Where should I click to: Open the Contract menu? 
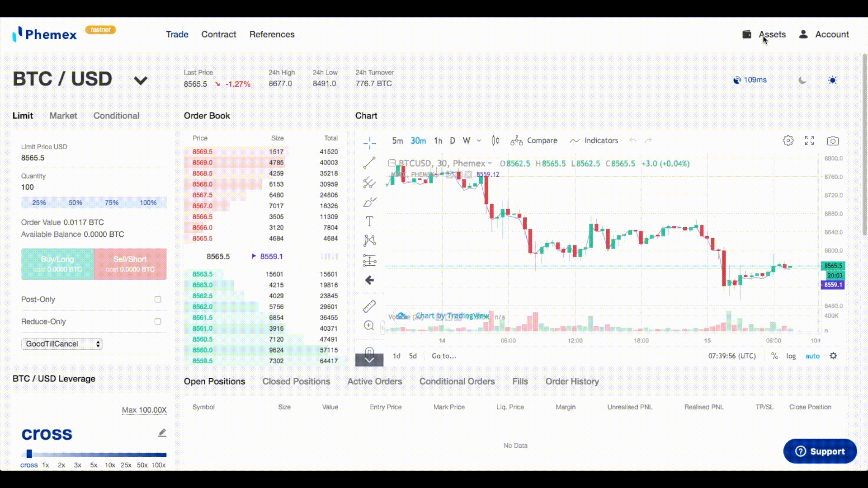click(x=219, y=34)
